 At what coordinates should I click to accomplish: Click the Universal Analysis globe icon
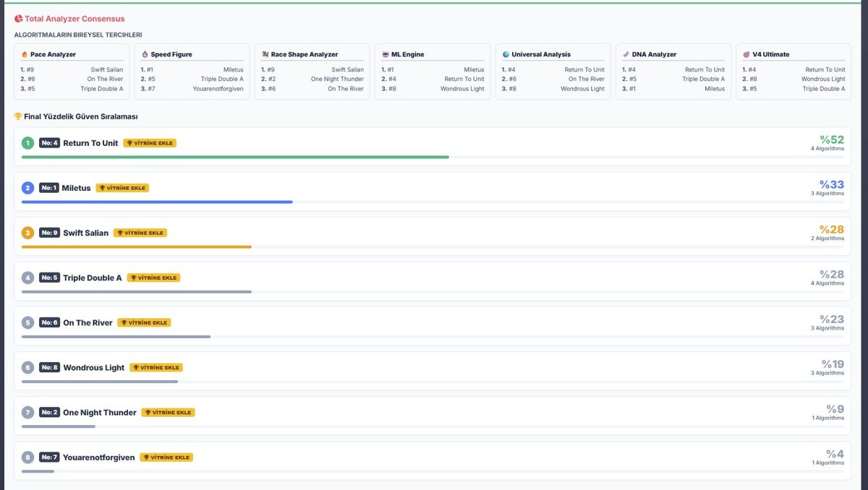coord(506,54)
